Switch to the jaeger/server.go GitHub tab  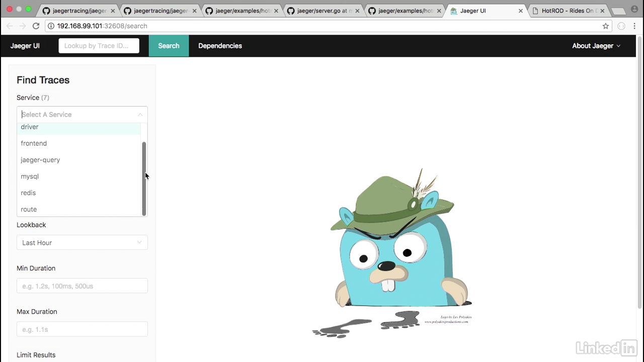pyautogui.click(x=324, y=11)
